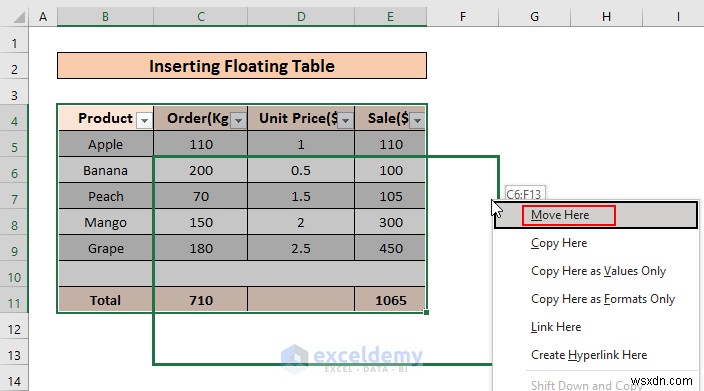
Task: Select column G header
Action: click(534, 17)
